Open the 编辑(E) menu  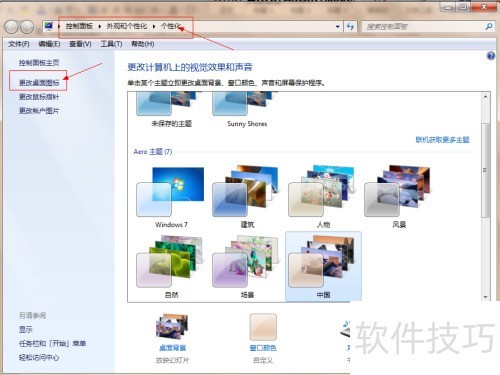pos(49,44)
